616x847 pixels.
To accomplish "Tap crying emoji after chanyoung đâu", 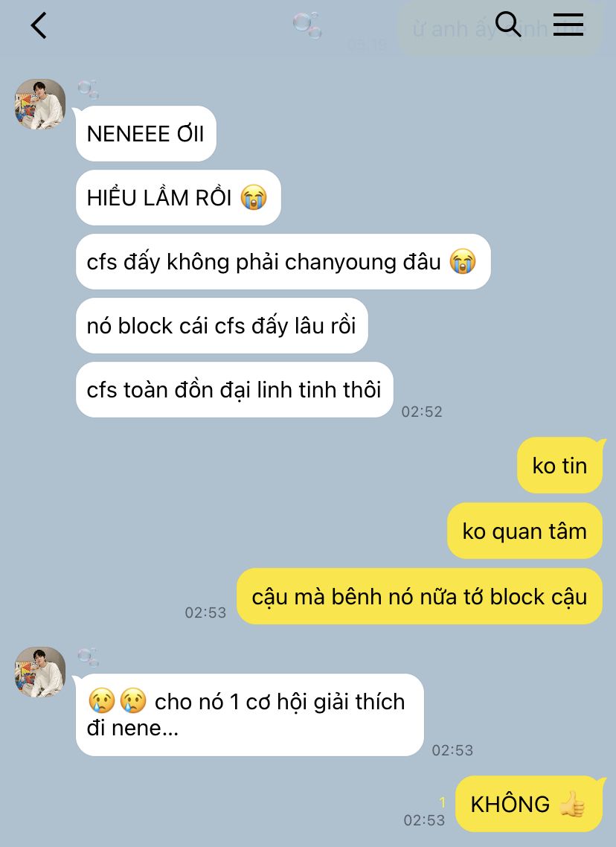I will tap(463, 261).
